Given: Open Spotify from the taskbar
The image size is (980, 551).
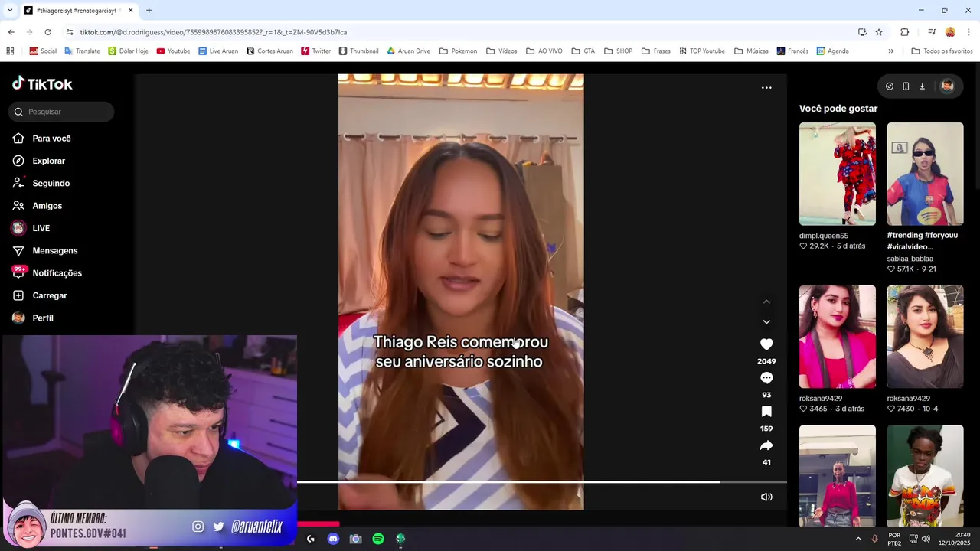Looking at the screenshot, I should [378, 539].
